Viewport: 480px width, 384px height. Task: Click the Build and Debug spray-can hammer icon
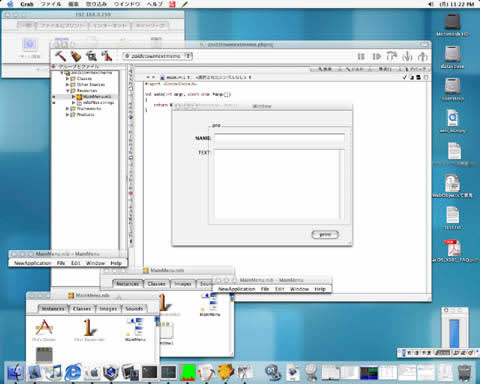click(107, 56)
